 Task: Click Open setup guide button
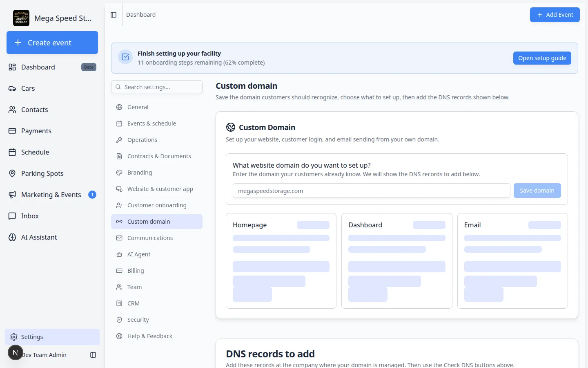pyautogui.click(x=542, y=58)
